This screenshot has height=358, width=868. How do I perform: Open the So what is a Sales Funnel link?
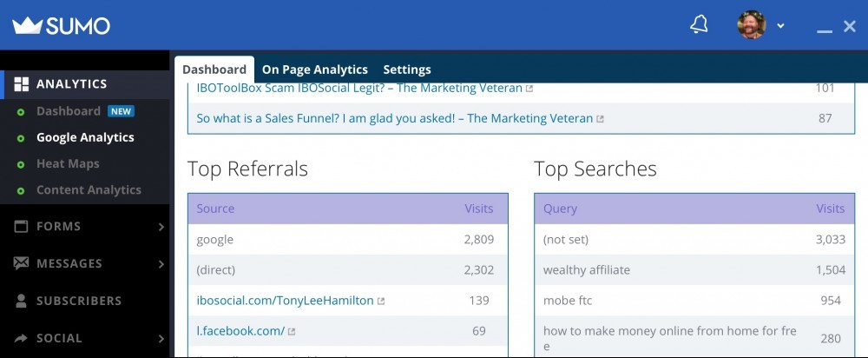(395, 118)
